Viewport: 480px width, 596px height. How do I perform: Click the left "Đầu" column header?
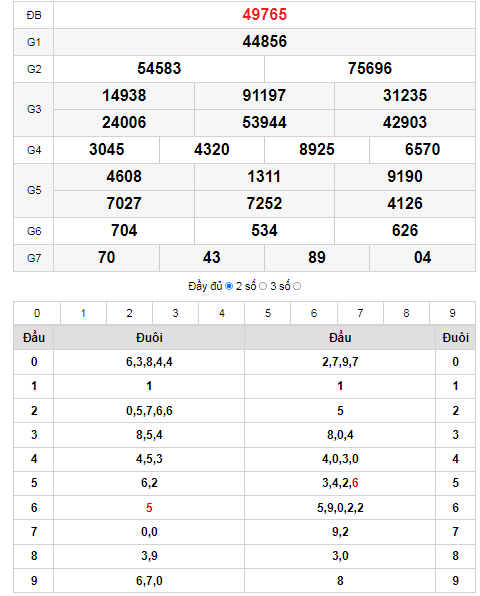click(34, 338)
